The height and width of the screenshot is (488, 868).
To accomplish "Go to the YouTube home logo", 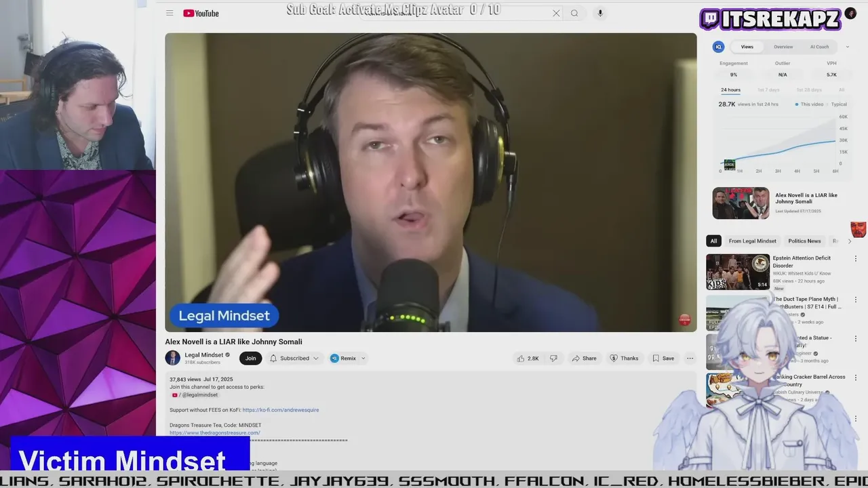I will coord(201,13).
